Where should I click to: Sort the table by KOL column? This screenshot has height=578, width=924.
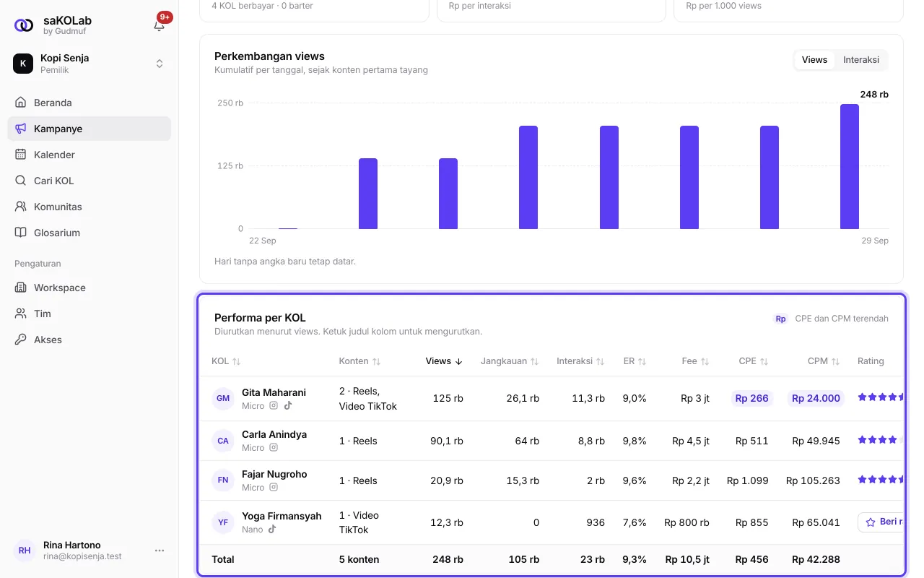tap(226, 361)
